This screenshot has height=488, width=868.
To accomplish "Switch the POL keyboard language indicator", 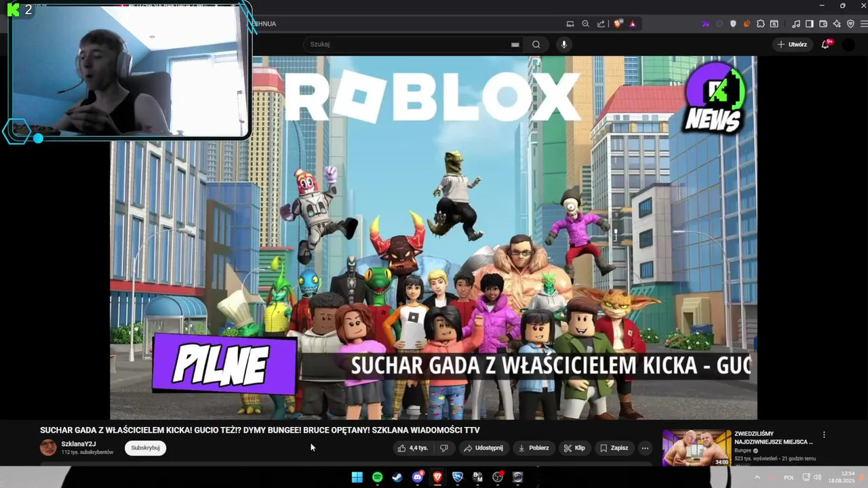I will click(x=789, y=477).
